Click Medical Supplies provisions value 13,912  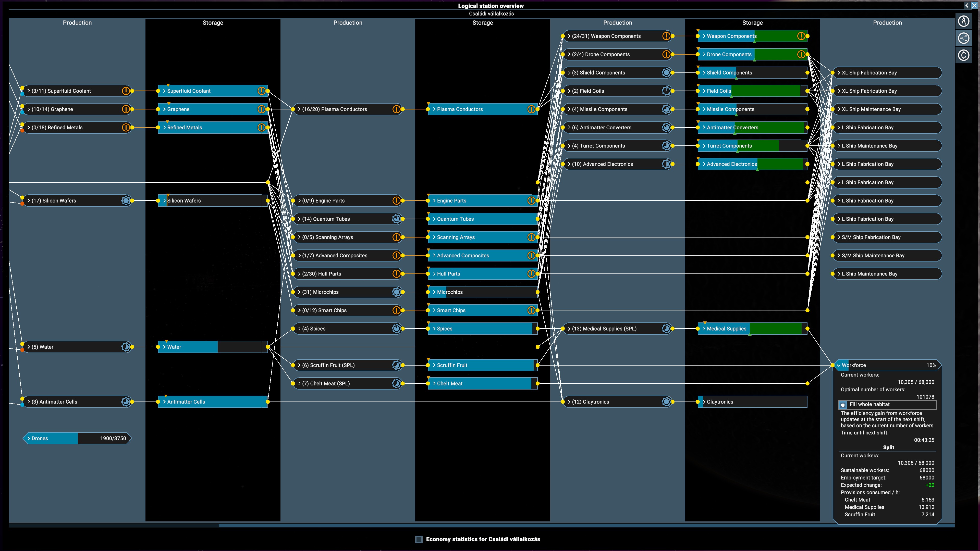(926, 507)
